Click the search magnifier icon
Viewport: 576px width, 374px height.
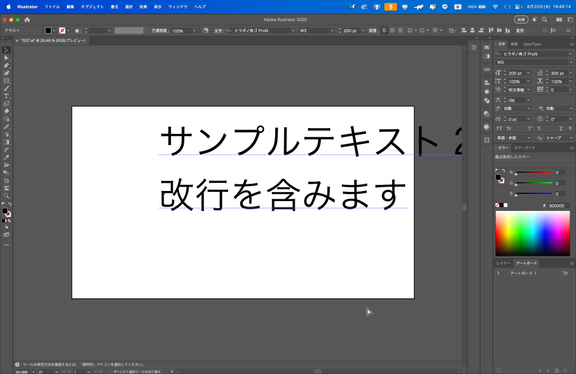(544, 19)
